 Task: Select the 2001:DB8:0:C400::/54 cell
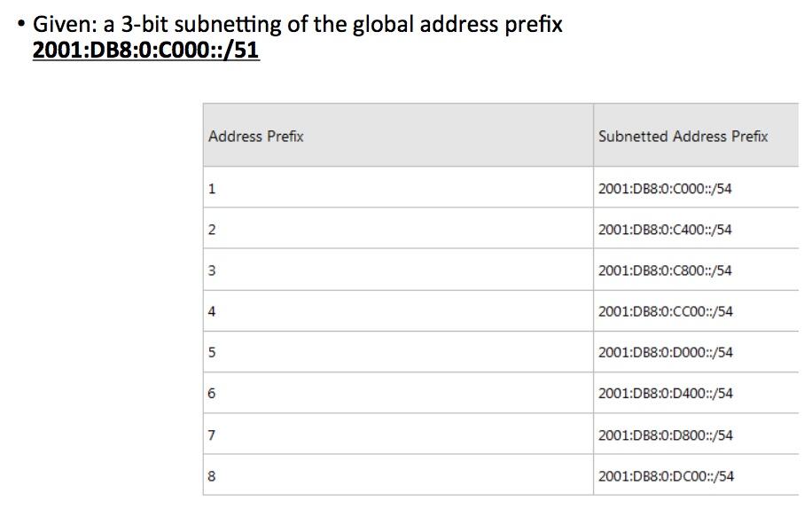click(x=665, y=230)
